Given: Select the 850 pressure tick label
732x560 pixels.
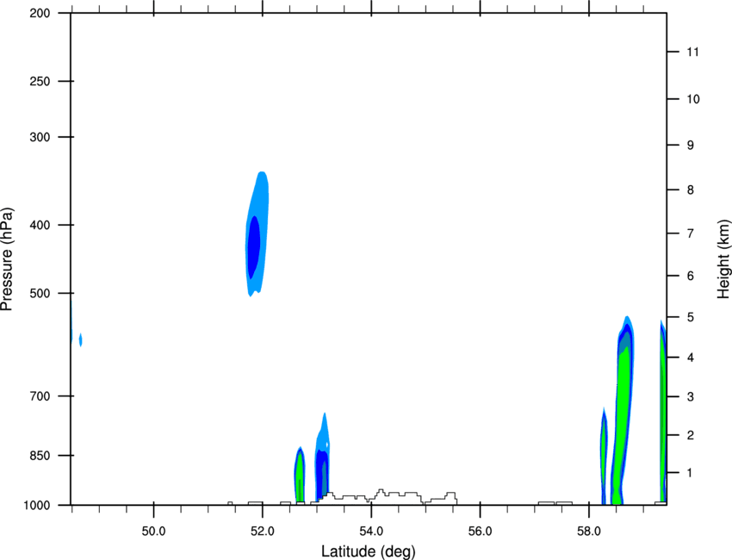Looking at the screenshot, I should 40,456.
